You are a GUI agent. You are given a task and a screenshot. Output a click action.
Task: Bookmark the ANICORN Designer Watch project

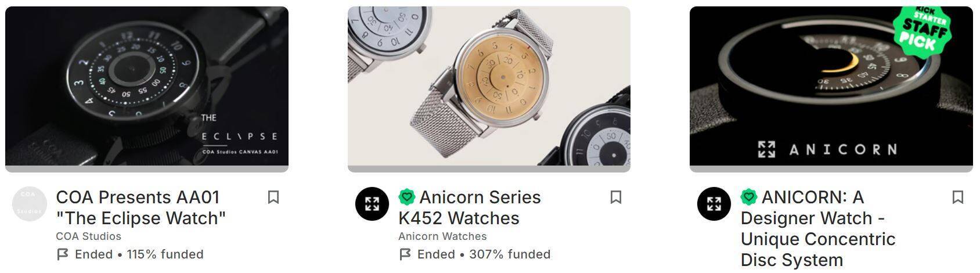(958, 197)
